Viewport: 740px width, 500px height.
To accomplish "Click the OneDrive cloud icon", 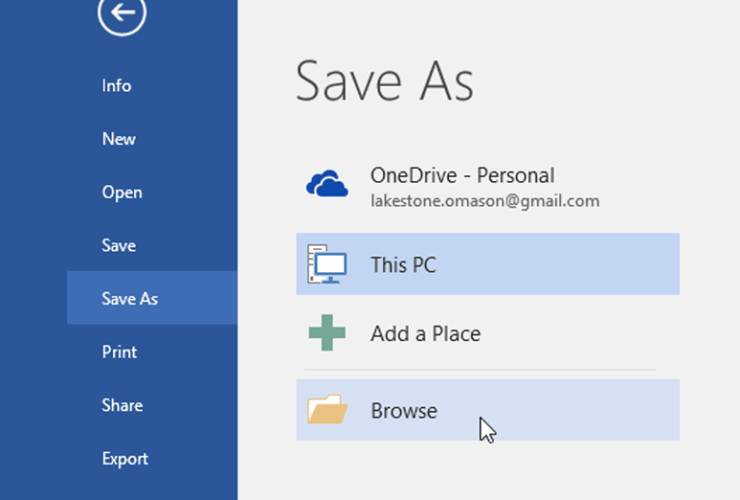I will (x=327, y=183).
